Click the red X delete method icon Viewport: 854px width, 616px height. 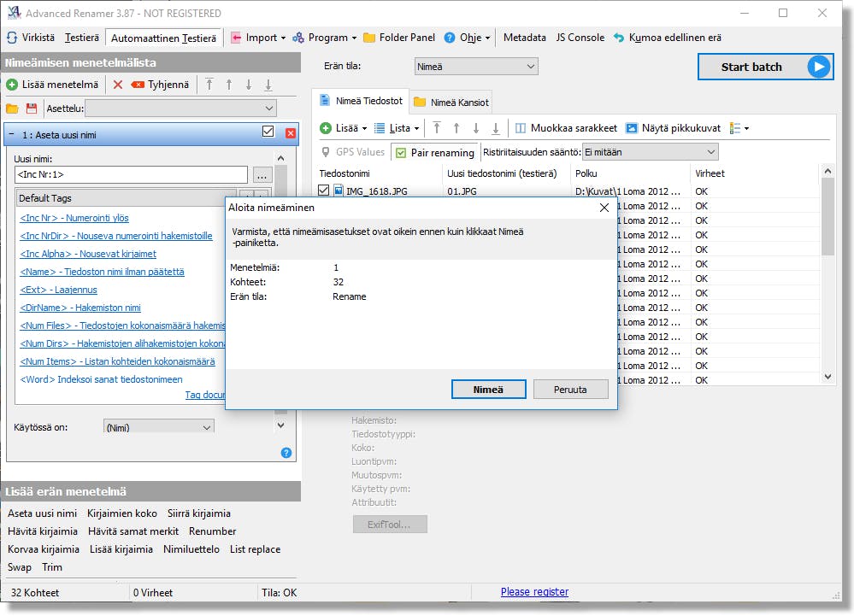tap(118, 85)
